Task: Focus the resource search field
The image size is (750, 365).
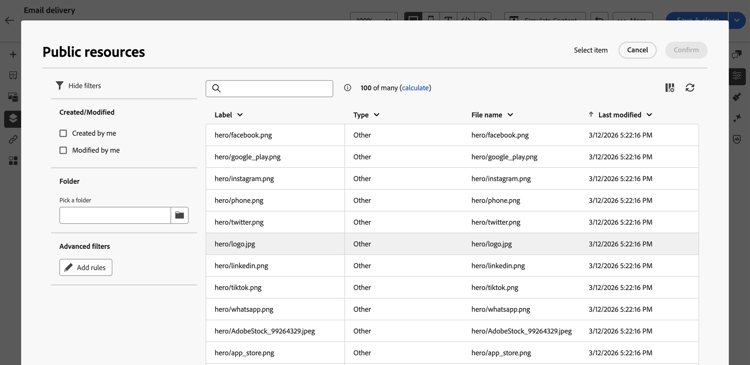Action: 269,88
